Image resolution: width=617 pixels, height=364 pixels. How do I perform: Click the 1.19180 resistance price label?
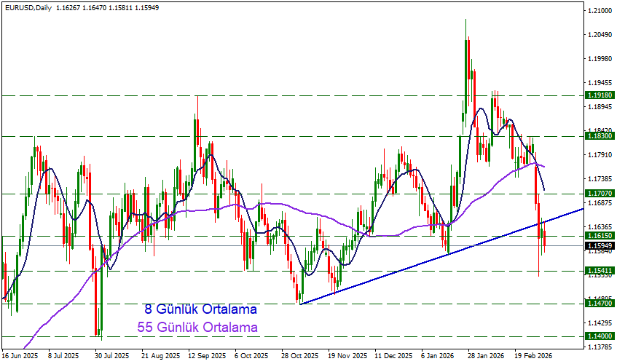pos(599,95)
